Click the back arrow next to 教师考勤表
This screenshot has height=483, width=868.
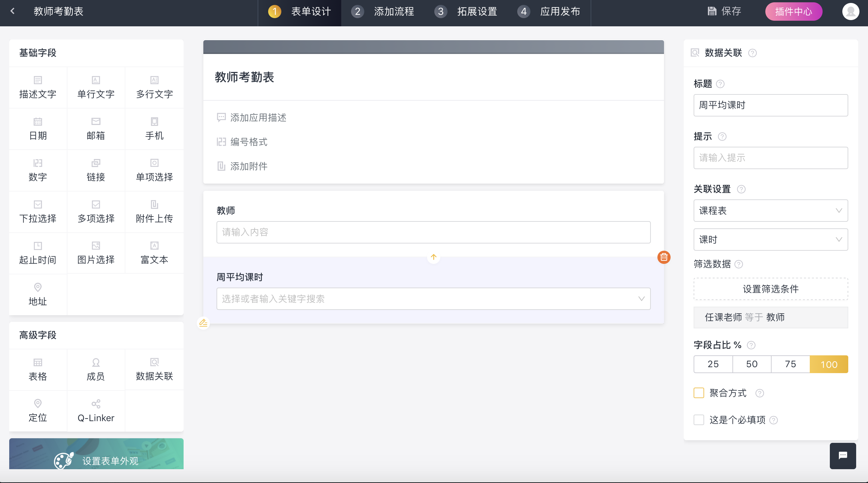(x=13, y=11)
